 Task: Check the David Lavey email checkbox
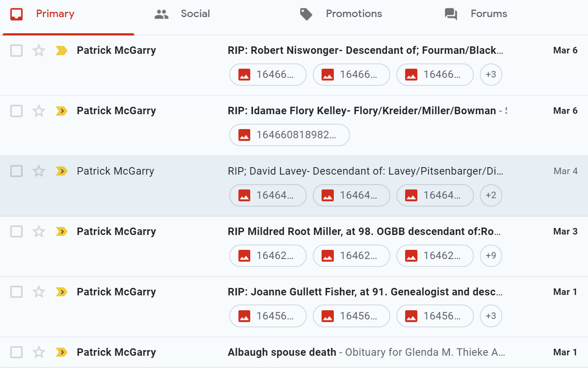click(17, 172)
